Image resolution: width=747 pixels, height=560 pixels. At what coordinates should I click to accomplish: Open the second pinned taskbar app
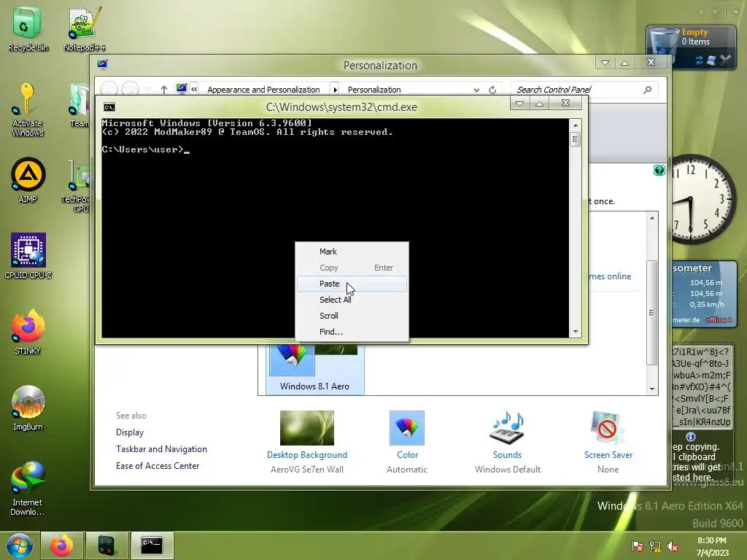[107, 545]
